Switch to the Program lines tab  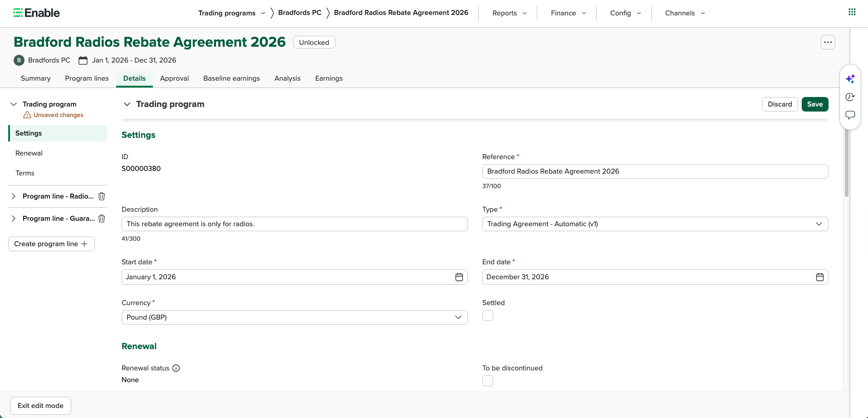point(87,78)
